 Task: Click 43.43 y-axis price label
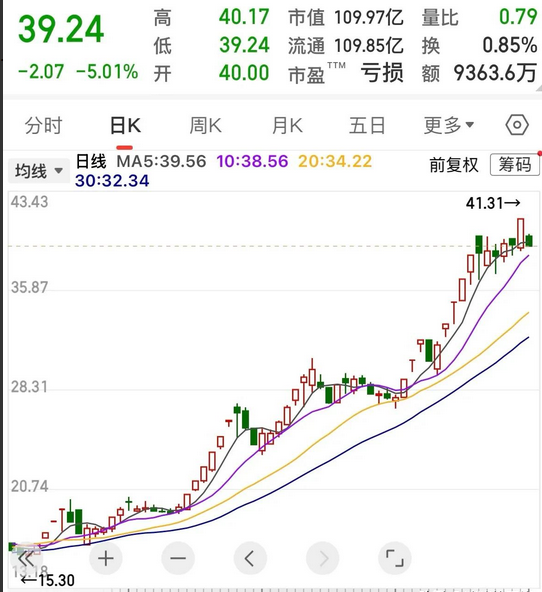(29, 202)
